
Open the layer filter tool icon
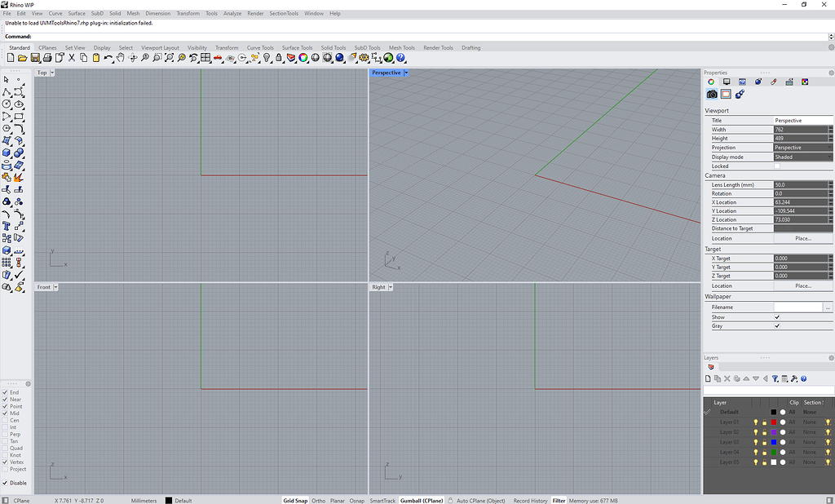pos(774,378)
